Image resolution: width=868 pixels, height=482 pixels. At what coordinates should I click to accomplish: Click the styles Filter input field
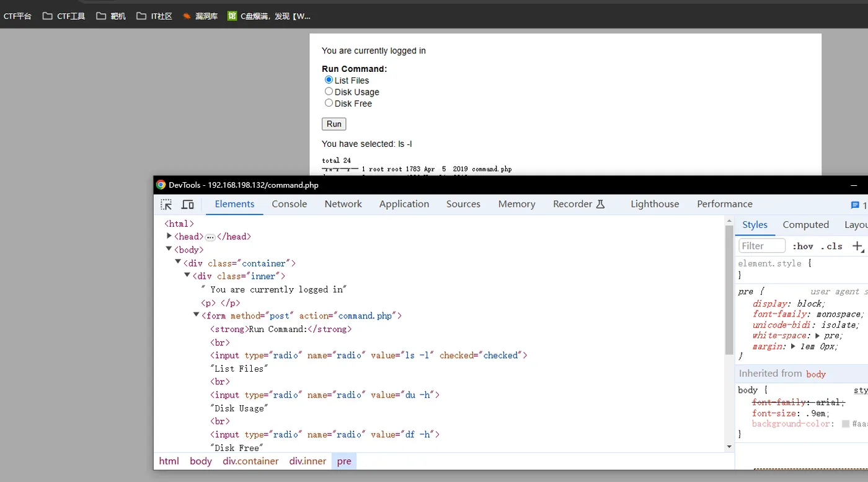762,246
